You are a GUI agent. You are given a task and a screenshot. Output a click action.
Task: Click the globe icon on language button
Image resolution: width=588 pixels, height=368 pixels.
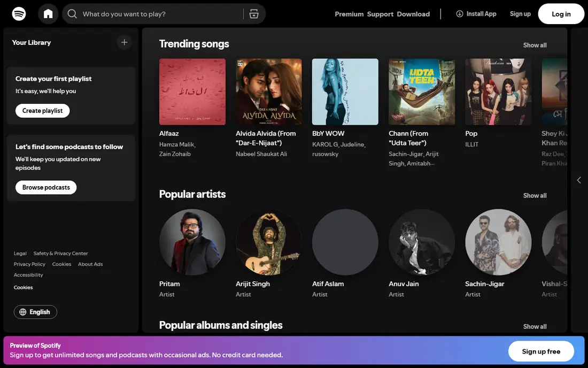pos(23,312)
